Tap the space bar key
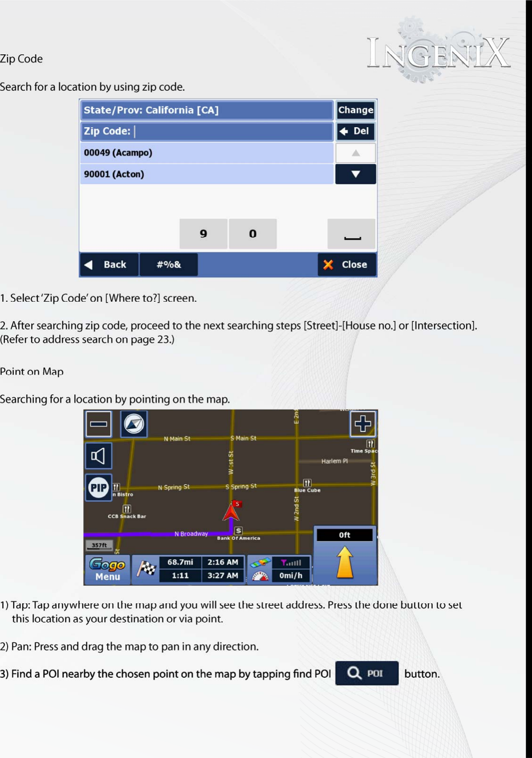 pos(352,234)
